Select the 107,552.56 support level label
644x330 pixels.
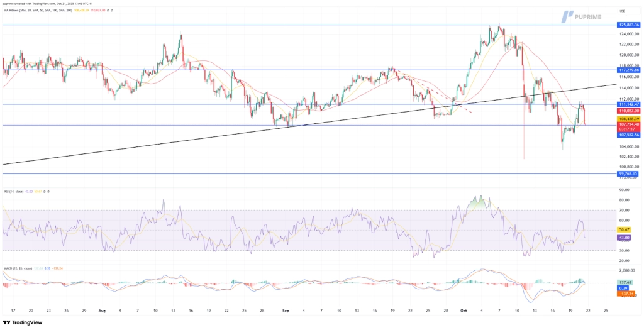click(x=628, y=135)
